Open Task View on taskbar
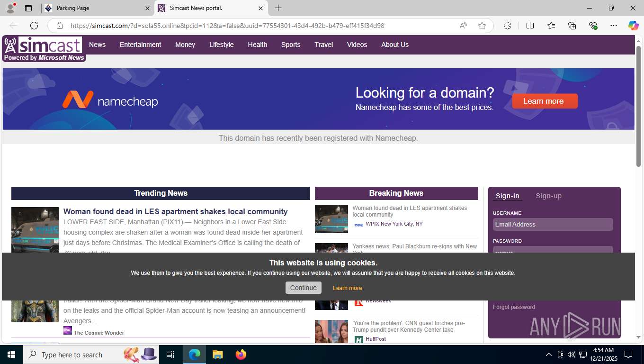The width and height of the screenshot is (644, 364). click(x=170, y=355)
